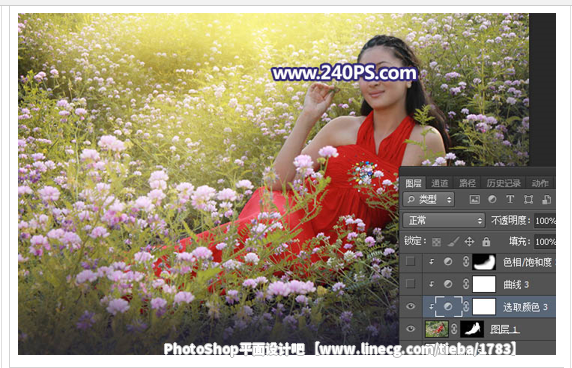This screenshot has height=368, width=572.
Task: Switch to the 图层 (Layers) tab
Action: 413,183
